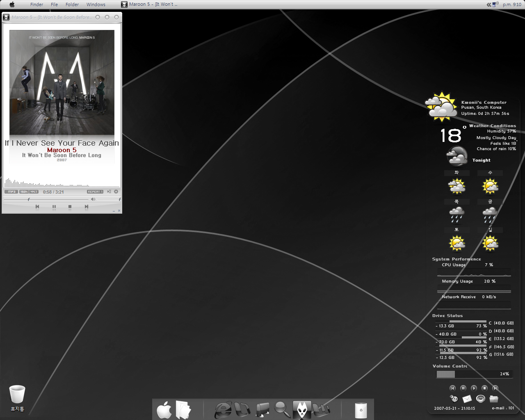
Task: Click the 192k bitrate badge
Action: pyautogui.click(x=24, y=192)
